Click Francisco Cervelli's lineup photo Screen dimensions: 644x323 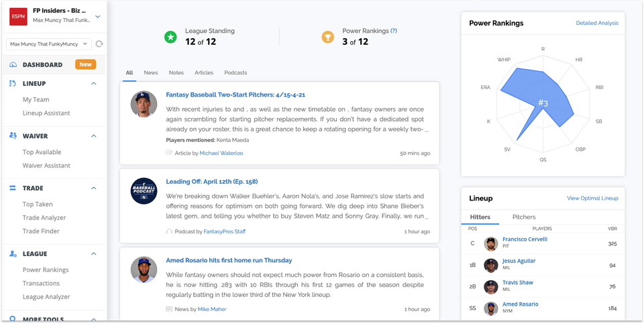pos(491,243)
